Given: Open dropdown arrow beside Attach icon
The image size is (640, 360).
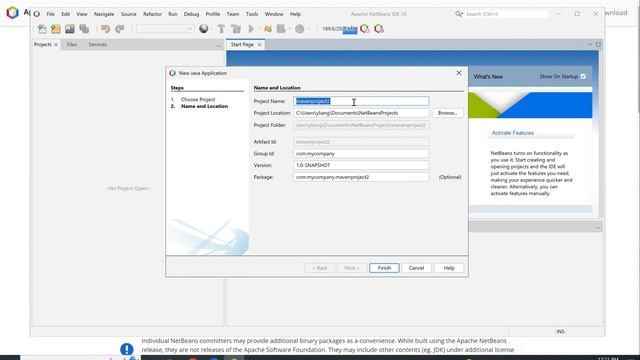Looking at the screenshot, I should click(x=308, y=29).
